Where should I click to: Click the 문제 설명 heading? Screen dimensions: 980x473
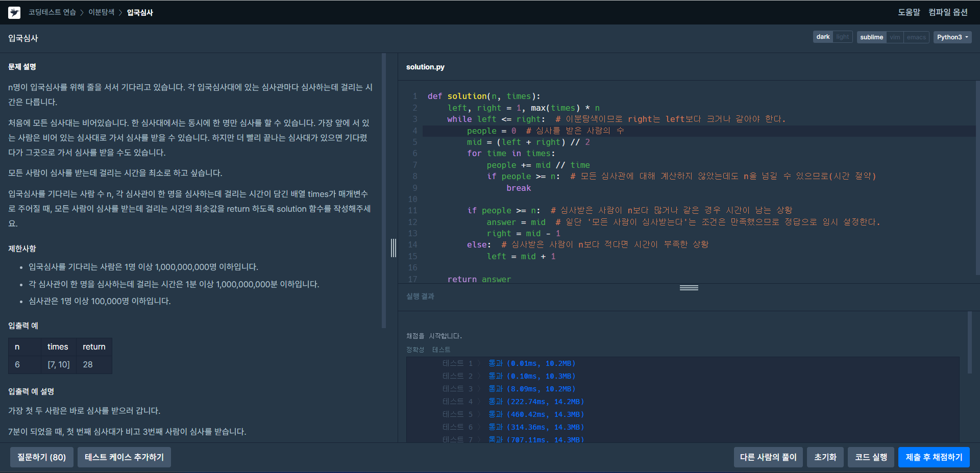pyautogui.click(x=22, y=67)
